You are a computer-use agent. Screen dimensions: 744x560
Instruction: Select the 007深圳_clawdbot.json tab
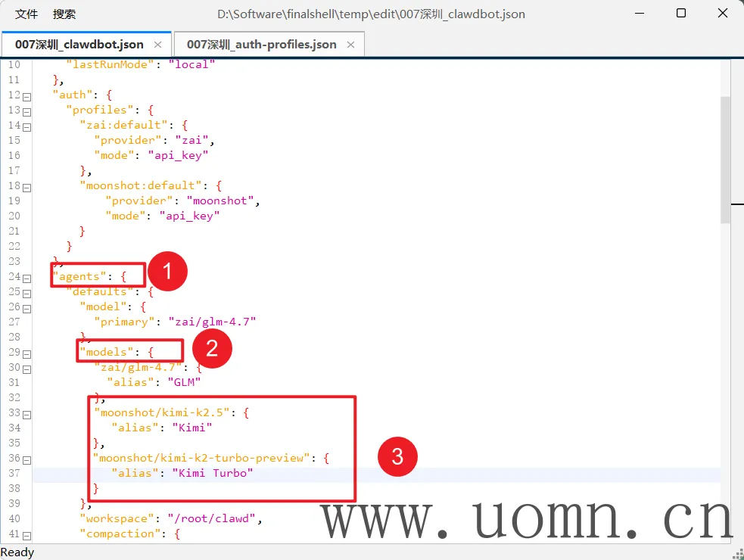click(79, 45)
